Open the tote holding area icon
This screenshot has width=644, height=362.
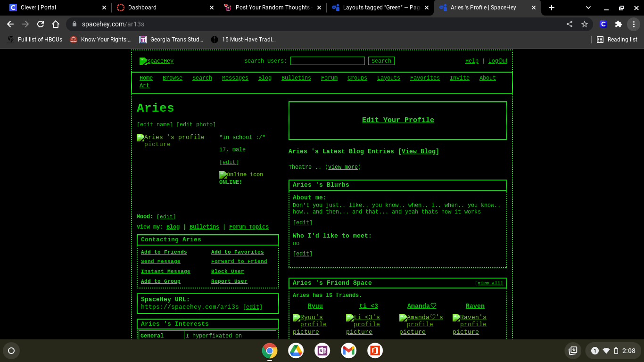[573, 351]
